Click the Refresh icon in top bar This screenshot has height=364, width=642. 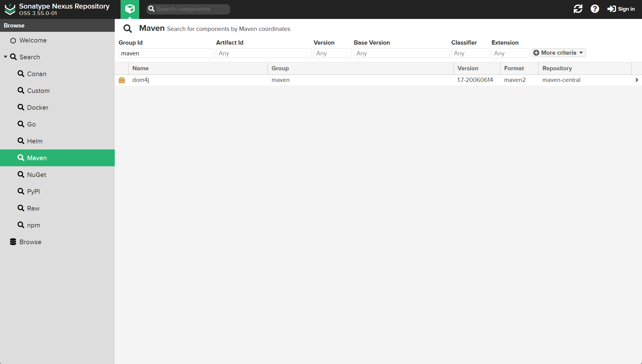click(x=578, y=9)
